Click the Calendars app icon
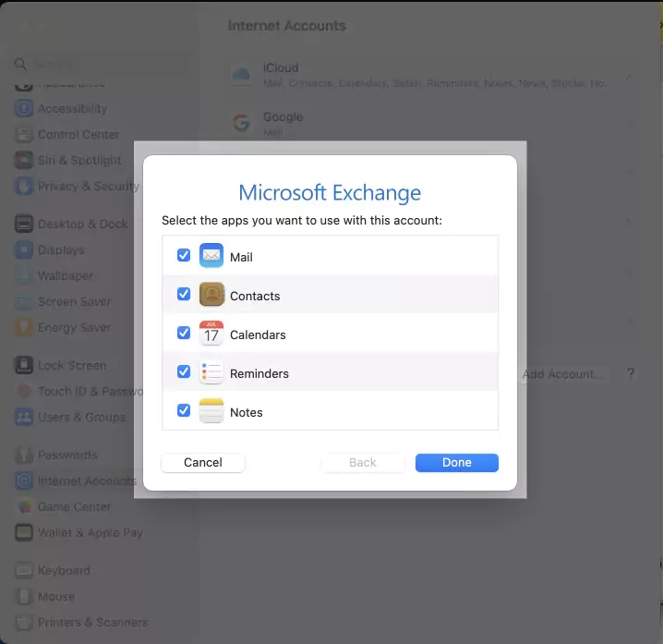This screenshot has width=663, height=644. (211, 333)
